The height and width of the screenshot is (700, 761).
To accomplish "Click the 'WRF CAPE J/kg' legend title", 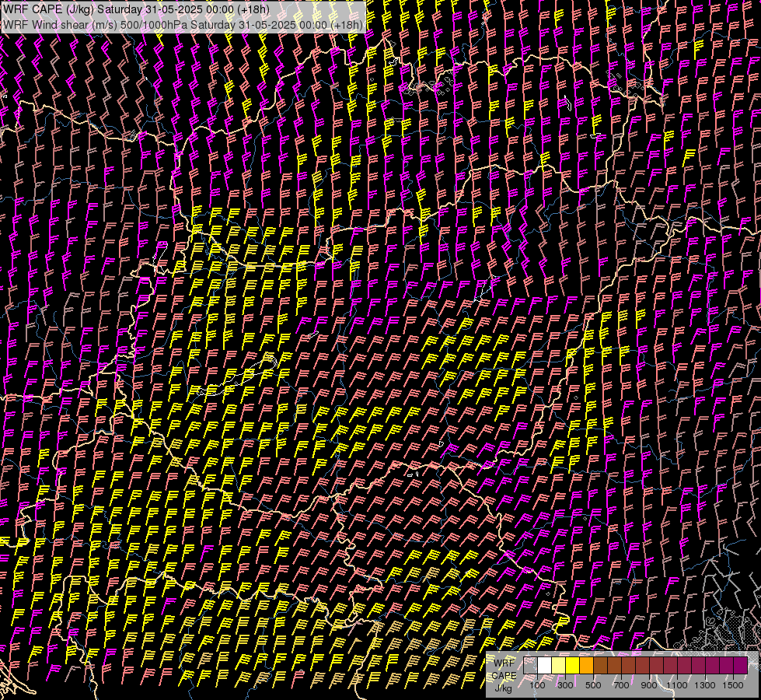I will [x=504, y=675].
